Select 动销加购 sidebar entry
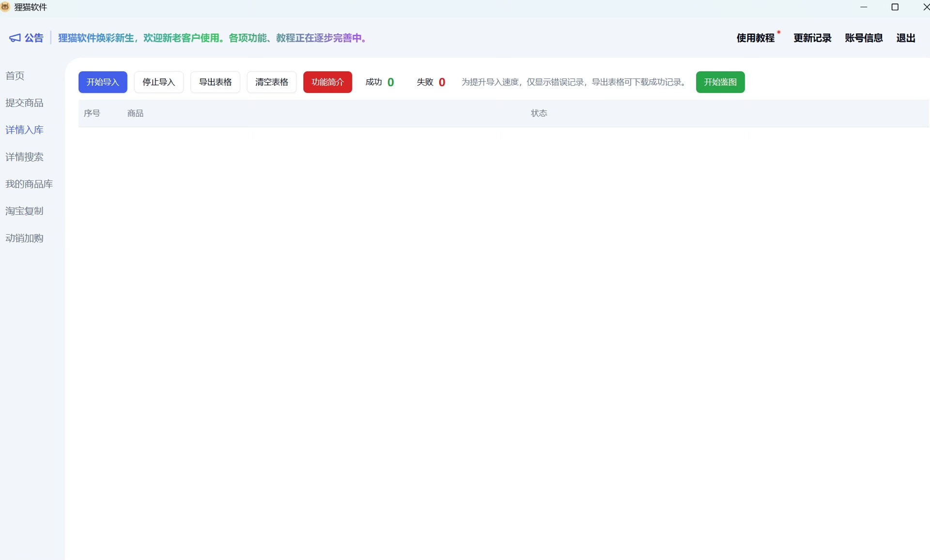The image size is (930, 560). 24,238
